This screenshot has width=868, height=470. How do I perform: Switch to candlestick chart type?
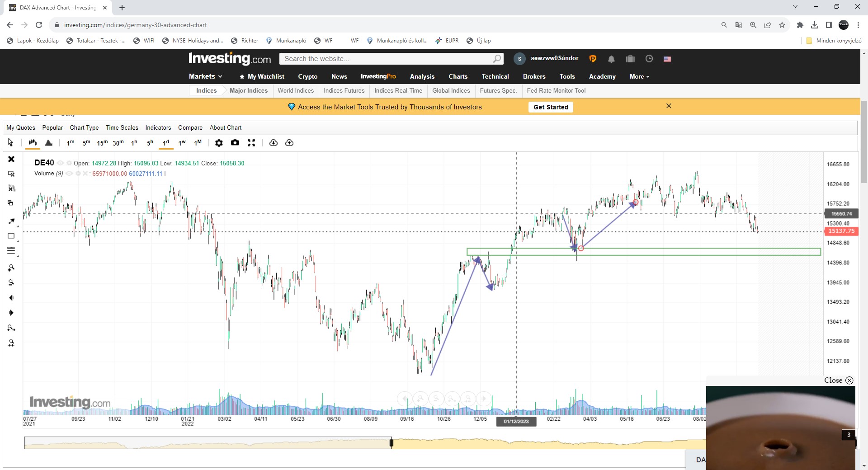click(33, 143)
